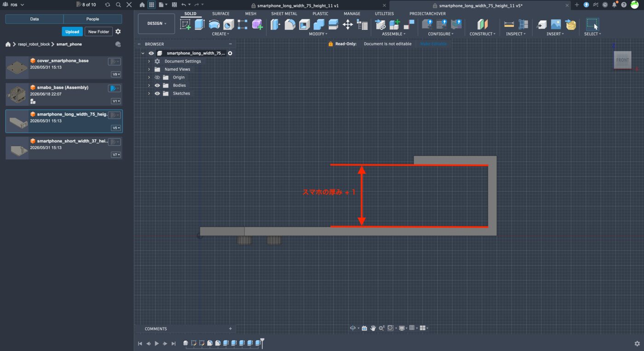644x351 pixels.
Task: Click the data panel grid icon
Action: (151, 5)
